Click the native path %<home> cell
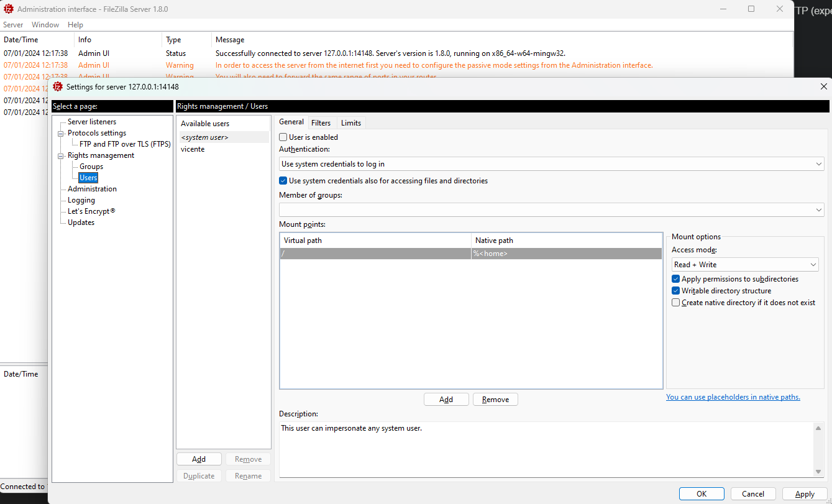 tap(567, 254)
